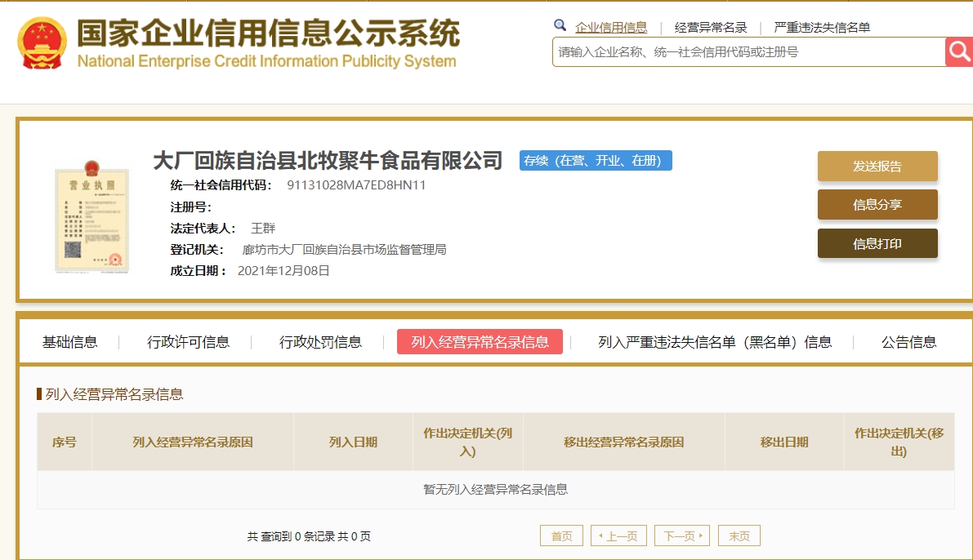Click the 下一页 next page button
Screen dimensions: 973x560
point(682,536)
